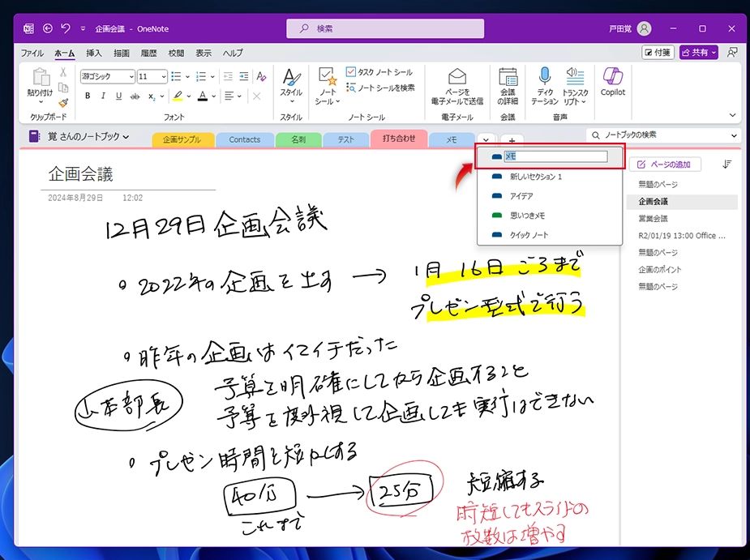Viewport: 750px width, 560px height.
Task: Toggle strikethrough formatting
Action: point(135,96)
